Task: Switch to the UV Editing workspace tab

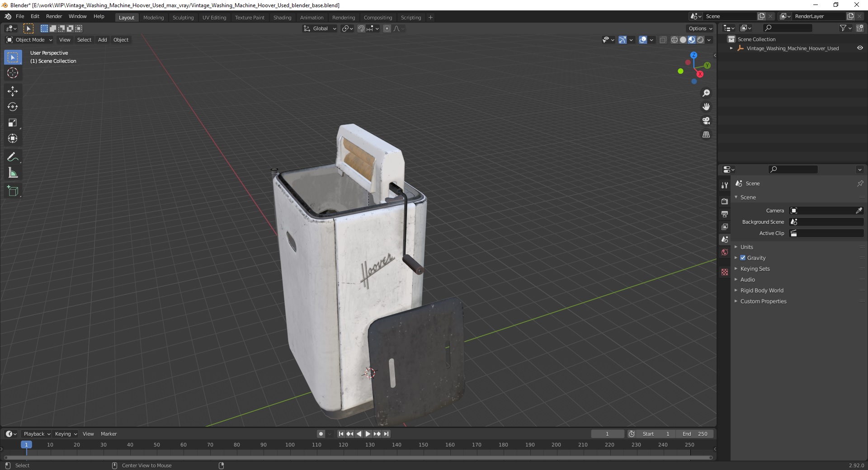Action: [x=214, y=17]
